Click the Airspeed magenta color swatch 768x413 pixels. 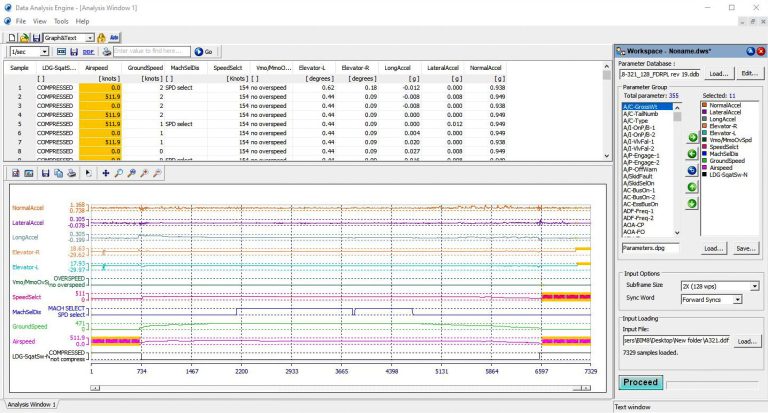704,168
